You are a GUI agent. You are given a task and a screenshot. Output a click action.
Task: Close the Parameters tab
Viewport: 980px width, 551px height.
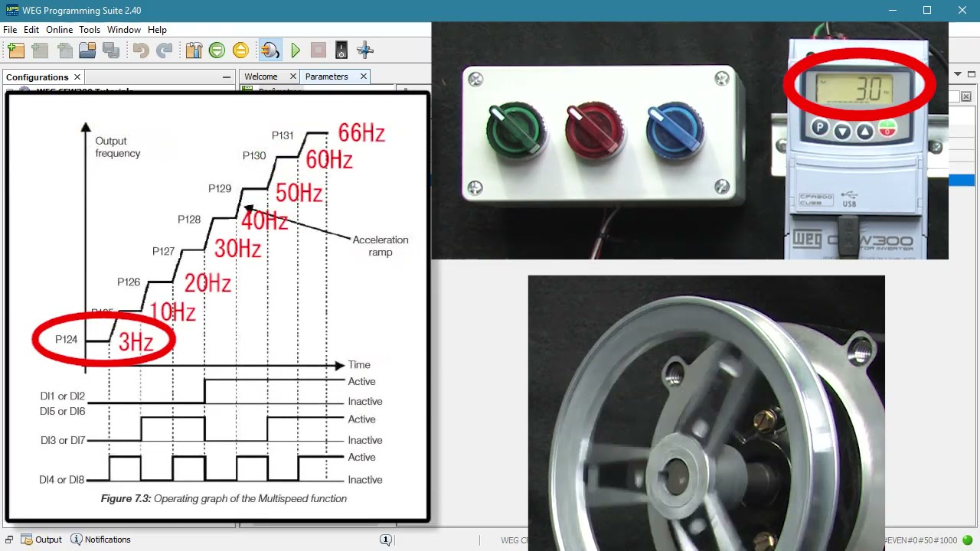click(364, 77)
